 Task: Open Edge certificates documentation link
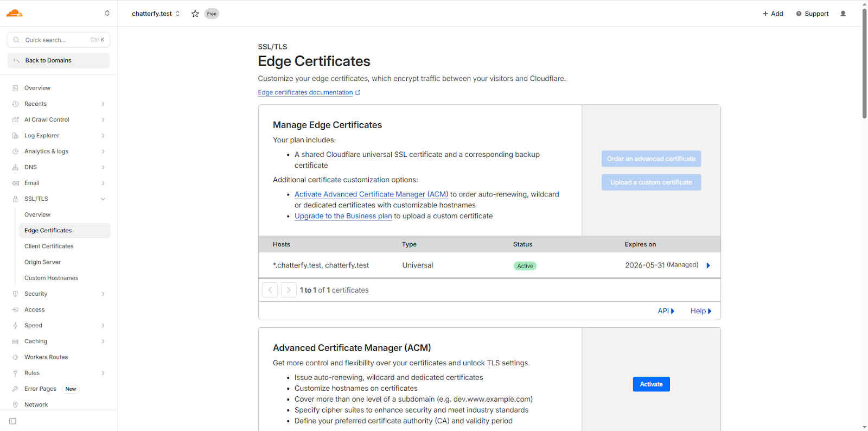[x=309, y=92]
